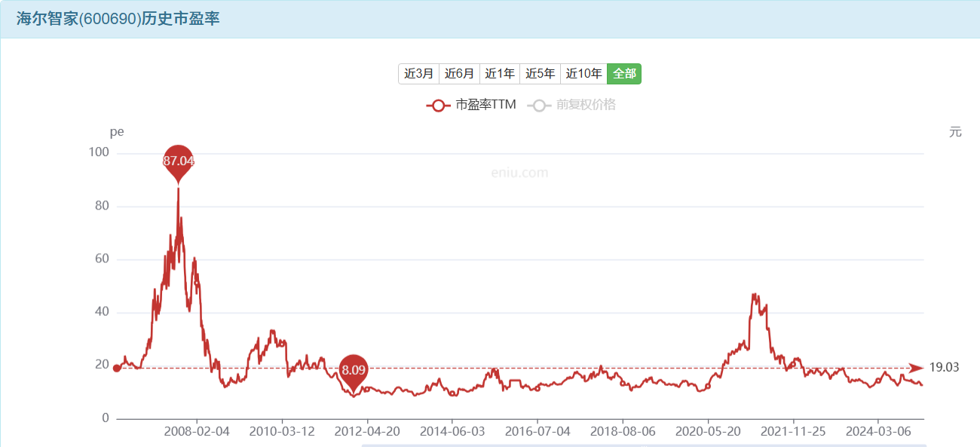Select the 近3月 time range tab
The height and width of the screenshot is (447, 980).
419,74
